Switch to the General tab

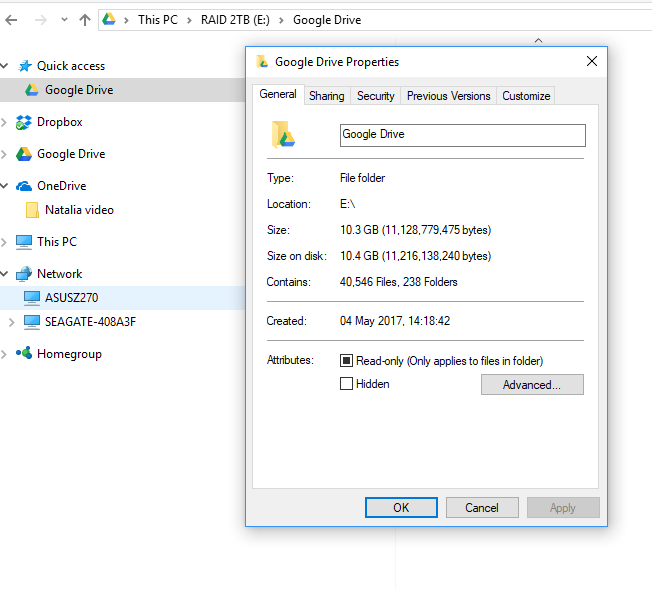278,94
